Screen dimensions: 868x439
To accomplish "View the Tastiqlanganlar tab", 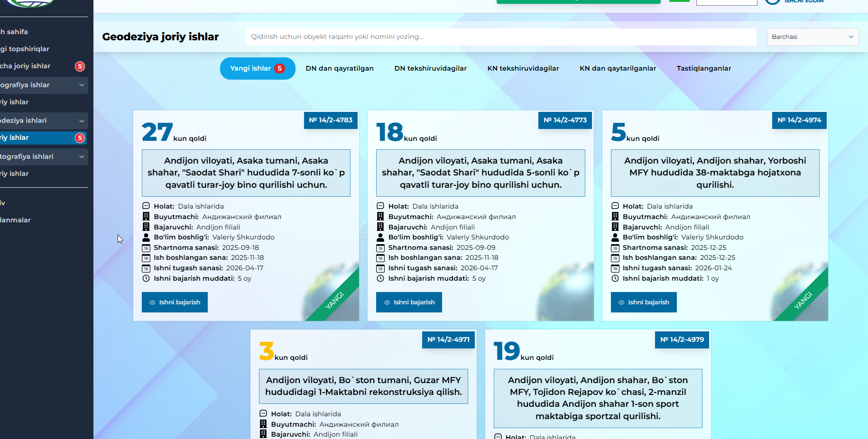I will (704, 68).
